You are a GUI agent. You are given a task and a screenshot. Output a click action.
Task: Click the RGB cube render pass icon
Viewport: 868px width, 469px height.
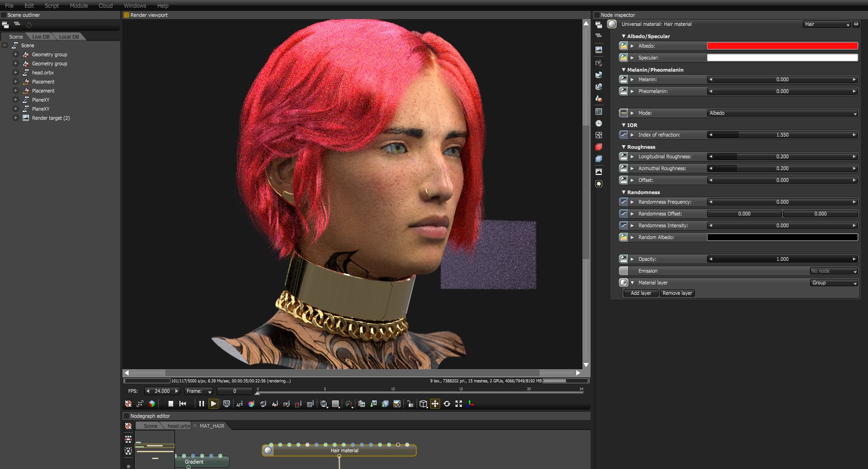pos(152,404)
